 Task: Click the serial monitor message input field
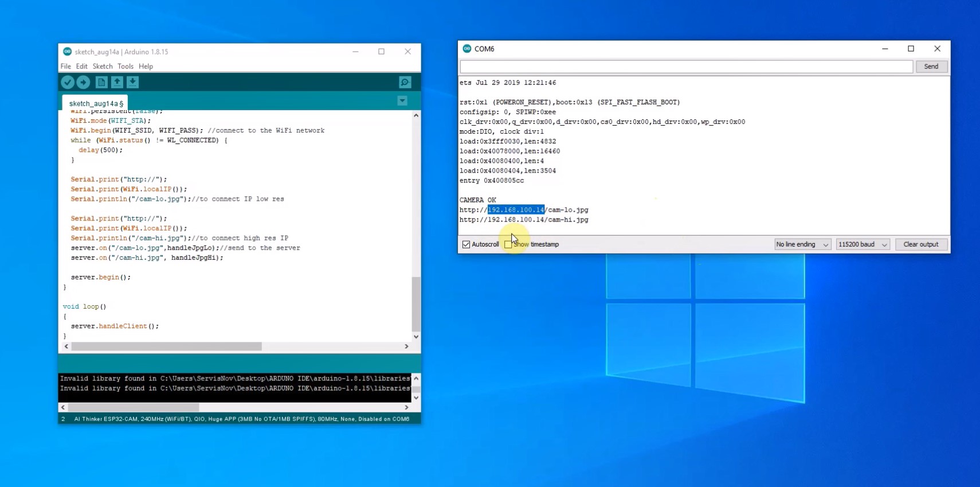686,67
